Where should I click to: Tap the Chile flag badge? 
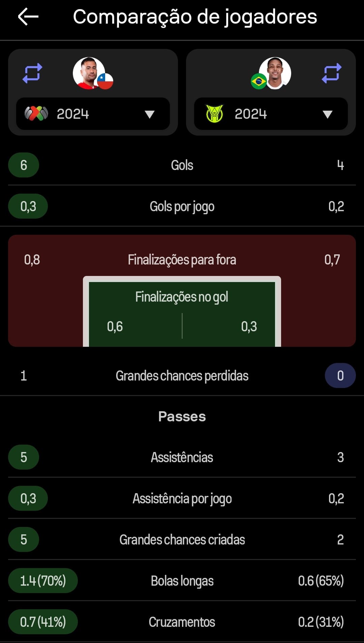(105, 81)
